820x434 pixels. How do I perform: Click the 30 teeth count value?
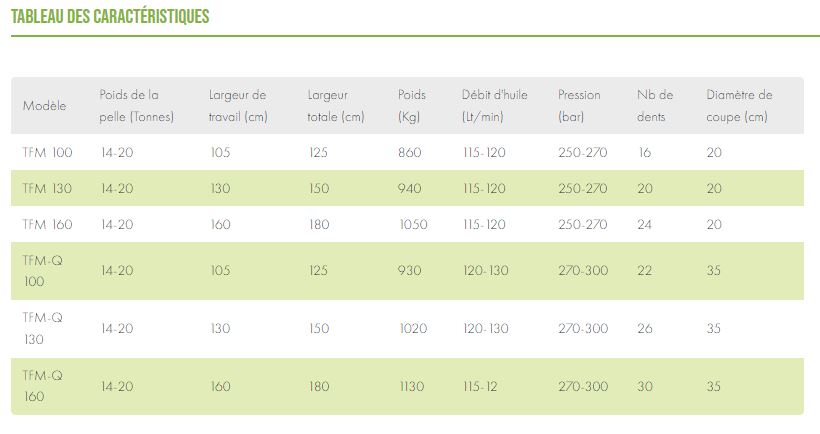[x=645, y=386]
